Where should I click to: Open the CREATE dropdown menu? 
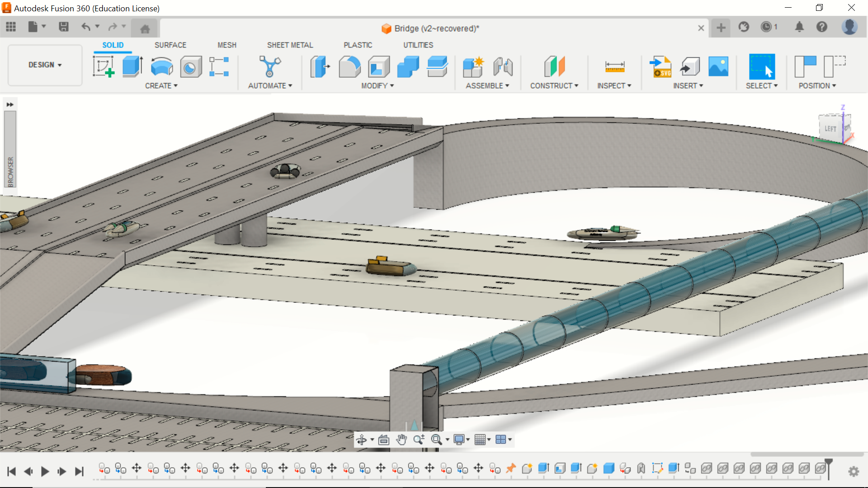tap(161, 85)
